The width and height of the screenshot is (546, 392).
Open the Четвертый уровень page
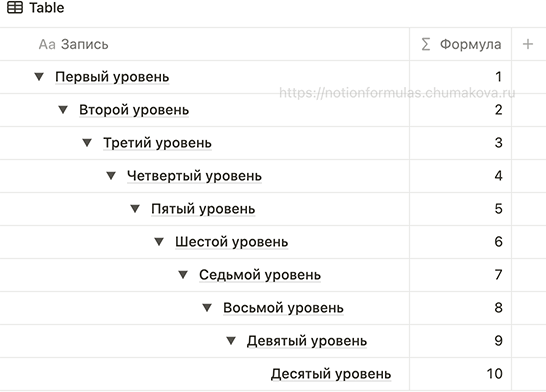[194, 176]
